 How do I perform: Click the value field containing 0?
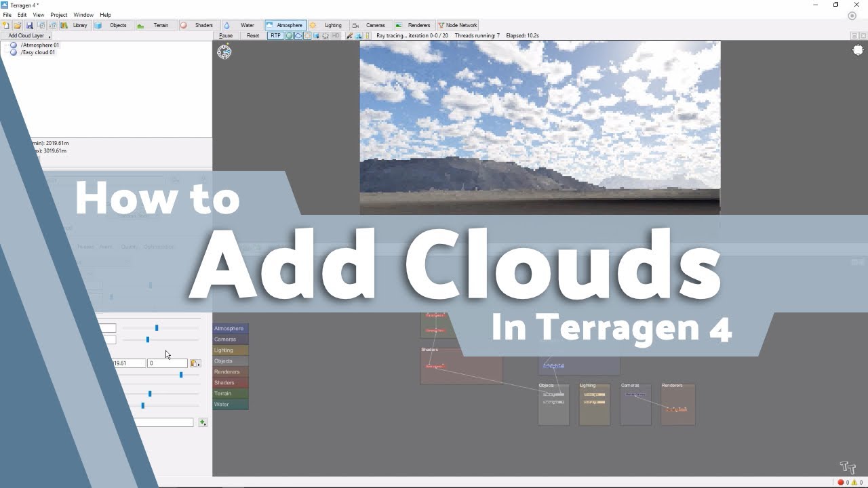(167, 363)
